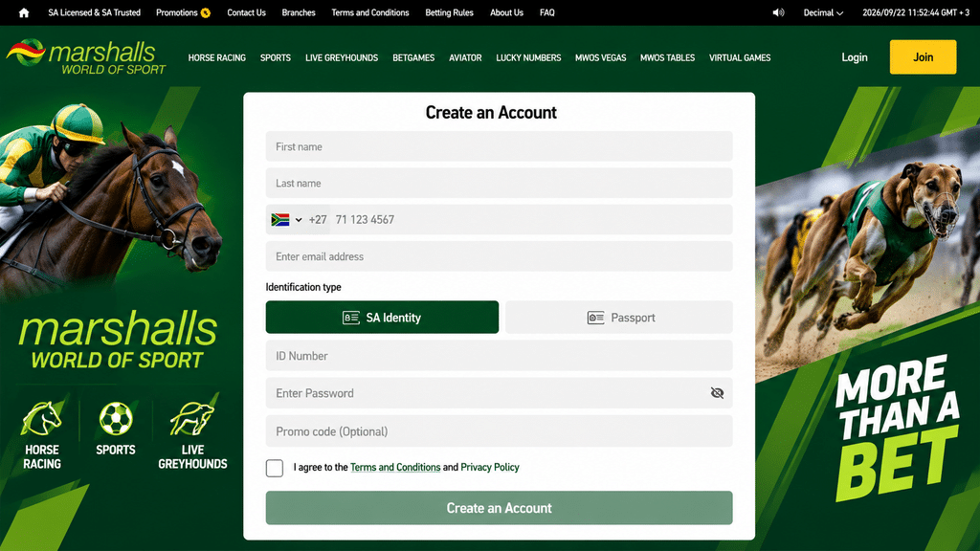980x551 pixels.
Task: Open Promotions in the top bar
Action: (177, 12)
